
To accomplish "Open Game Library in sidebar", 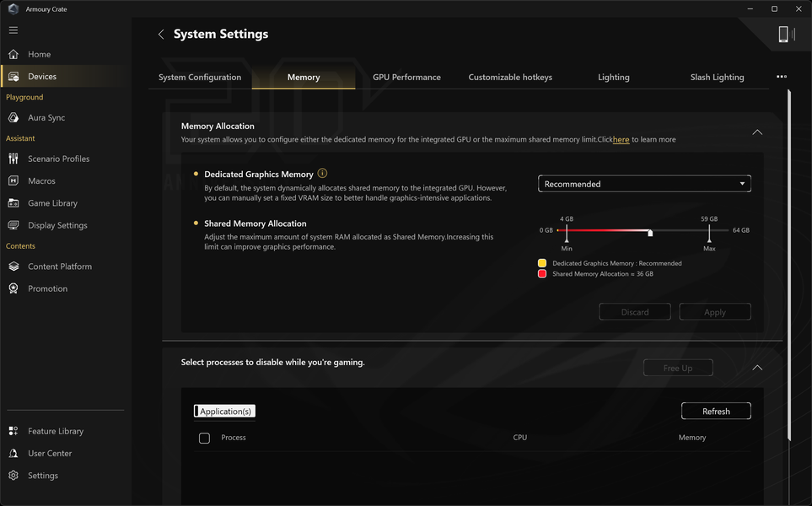I will [x=53, y=203].
